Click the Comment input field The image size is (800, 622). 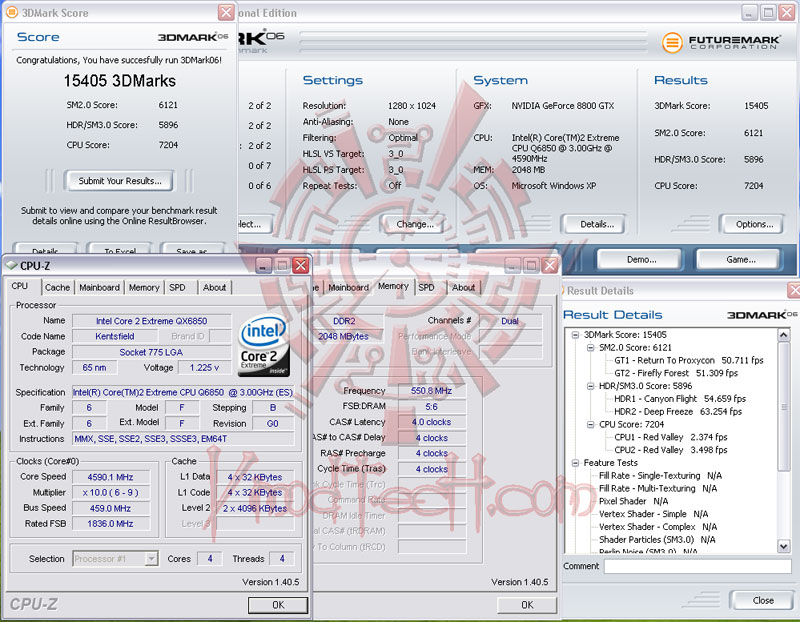click(x=697, y=566)
